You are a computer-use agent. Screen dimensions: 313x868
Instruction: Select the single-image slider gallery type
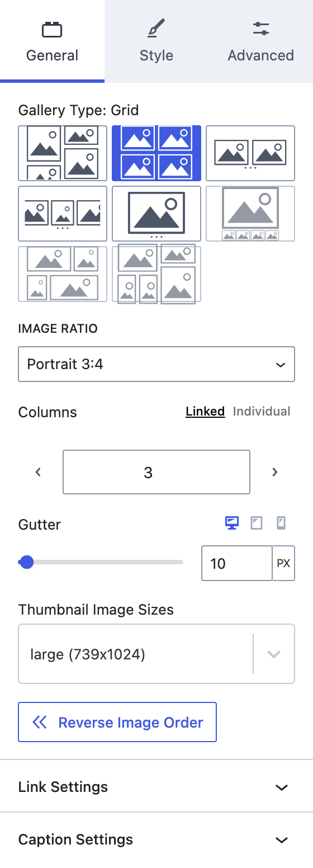156,214
